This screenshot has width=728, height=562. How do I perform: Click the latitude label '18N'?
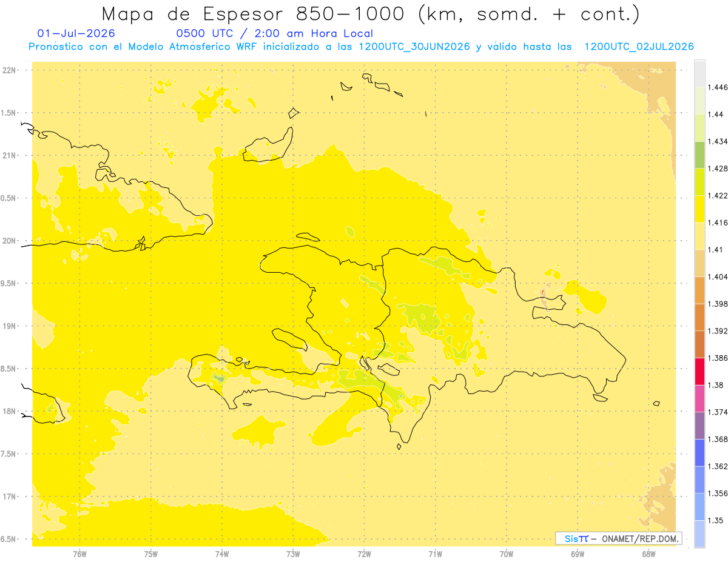(9, 411)
